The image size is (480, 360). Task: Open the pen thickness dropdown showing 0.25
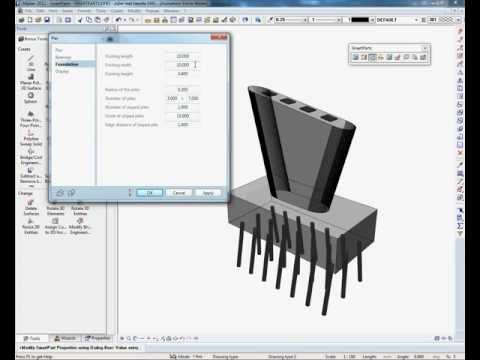pos(305,20)
